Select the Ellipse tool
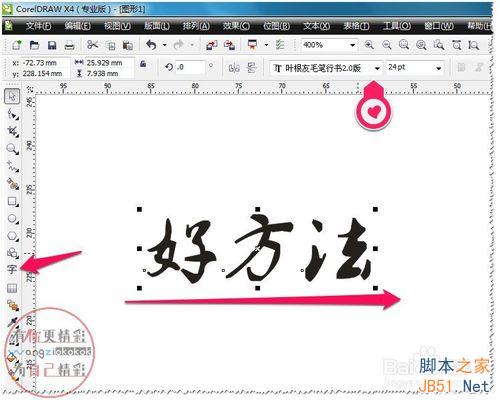 pos(13,219)
